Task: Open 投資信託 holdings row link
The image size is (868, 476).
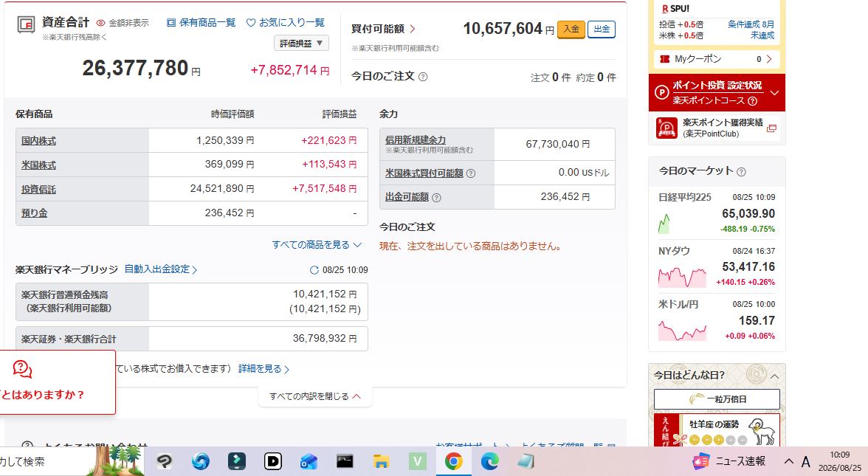Action: tap(38, 189)
